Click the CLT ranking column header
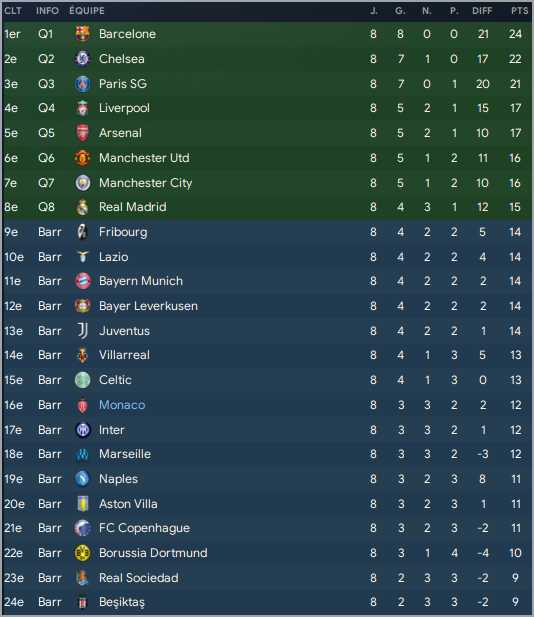This screenshot has height=617, width=534. [13, 11]
